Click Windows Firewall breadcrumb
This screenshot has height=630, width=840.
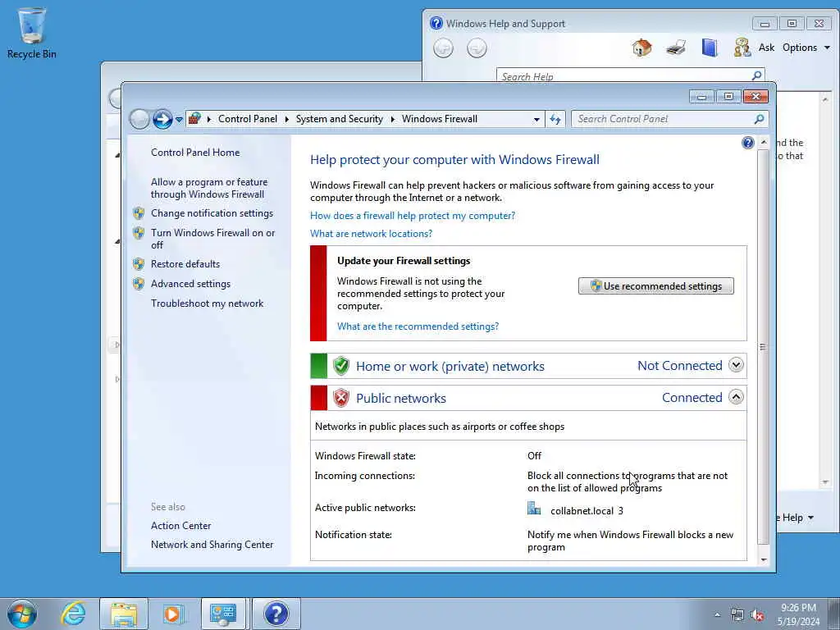pyautogui.click(x=440, y=119)
